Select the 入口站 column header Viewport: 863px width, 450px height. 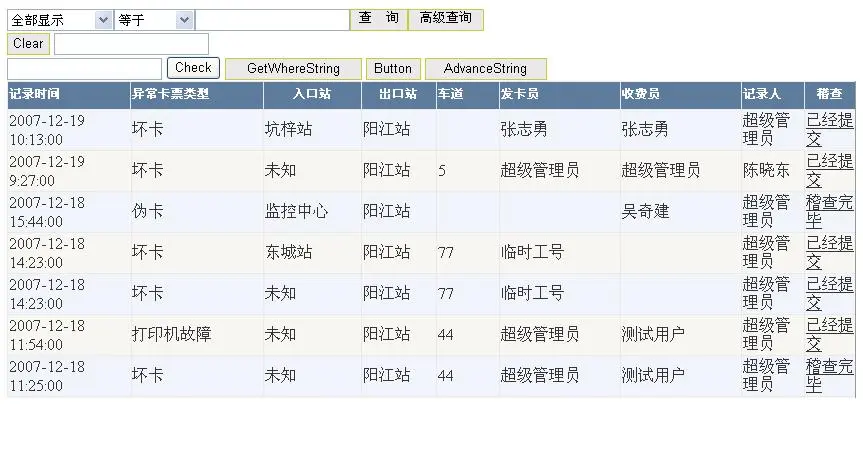pos(312,94)
